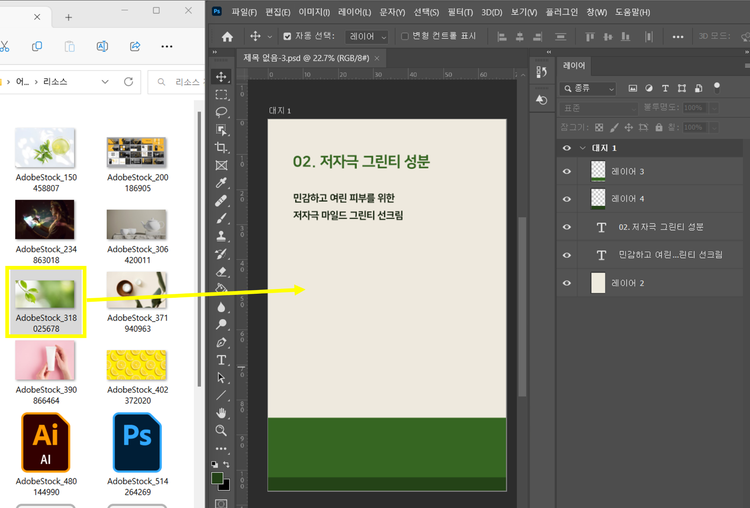
Task: Select the Spot Healing Brush tool
Action: (x=221, y=201)
